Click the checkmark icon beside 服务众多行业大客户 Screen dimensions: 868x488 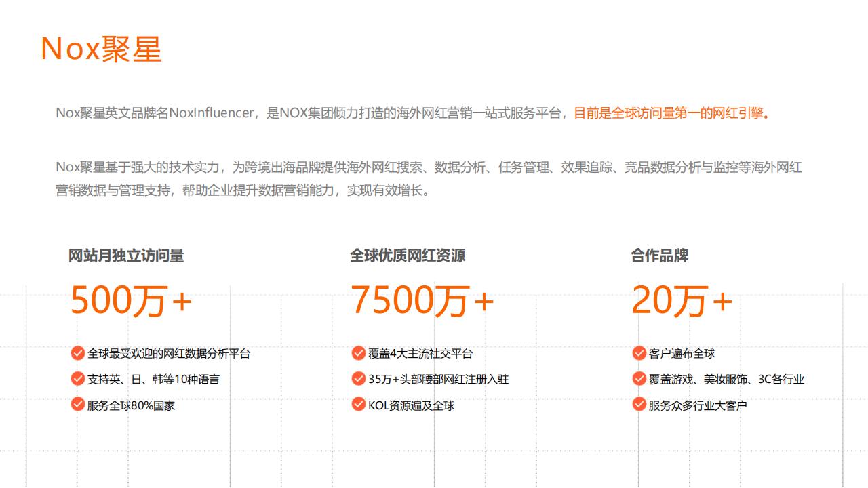click(639, 404)
